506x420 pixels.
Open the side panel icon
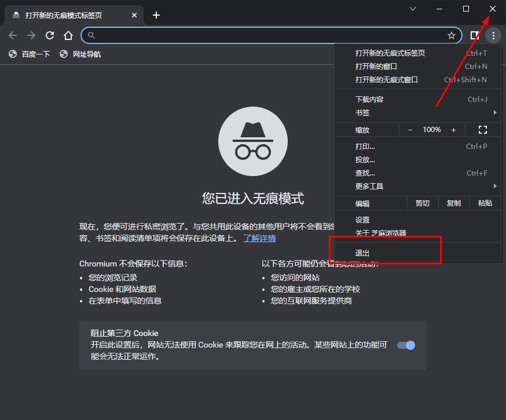pyautogui.click(x=475, y=35)
